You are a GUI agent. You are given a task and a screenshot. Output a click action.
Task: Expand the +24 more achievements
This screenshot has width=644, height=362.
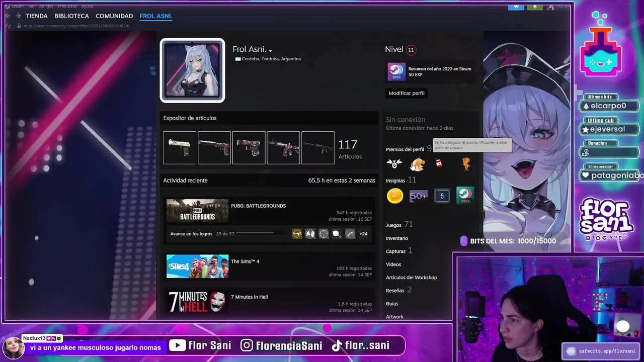(363, 234)
